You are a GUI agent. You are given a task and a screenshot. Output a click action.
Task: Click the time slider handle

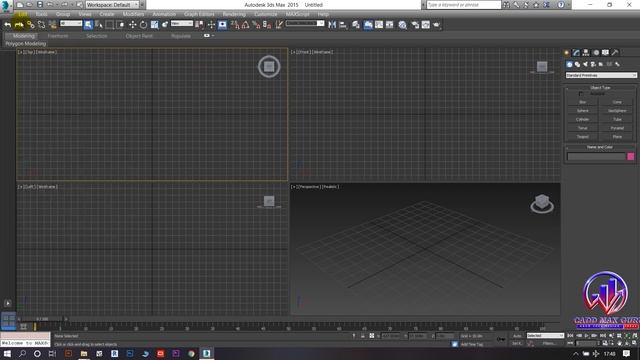(42, 319)
